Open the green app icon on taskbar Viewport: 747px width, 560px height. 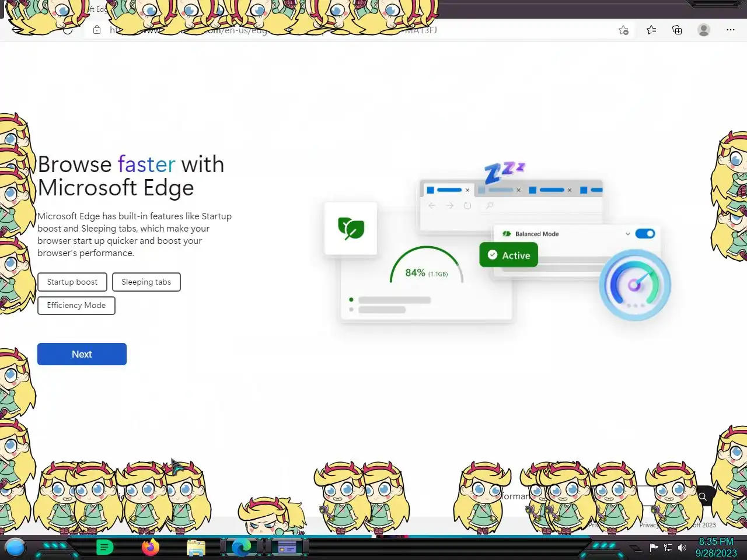(104, 547)
